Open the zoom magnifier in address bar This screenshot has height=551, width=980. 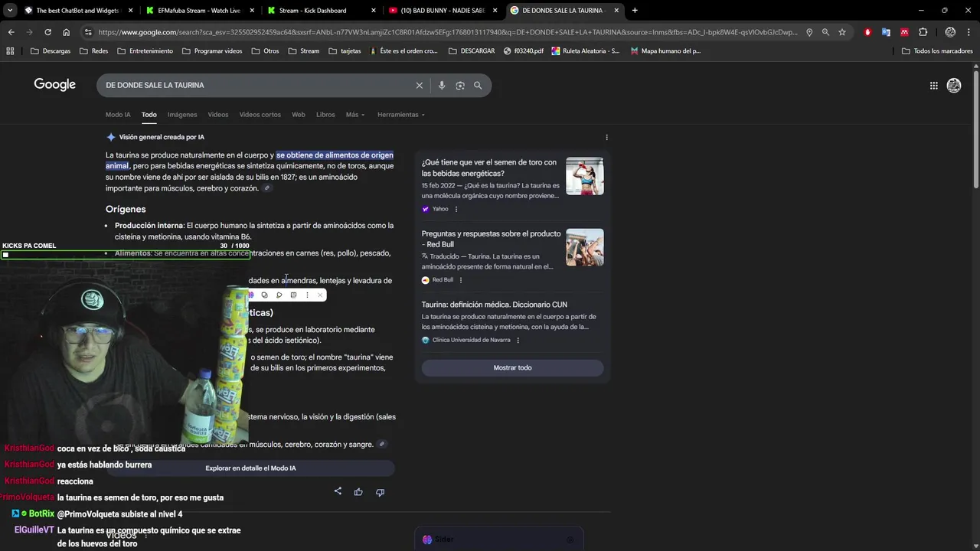pos(825,32)
